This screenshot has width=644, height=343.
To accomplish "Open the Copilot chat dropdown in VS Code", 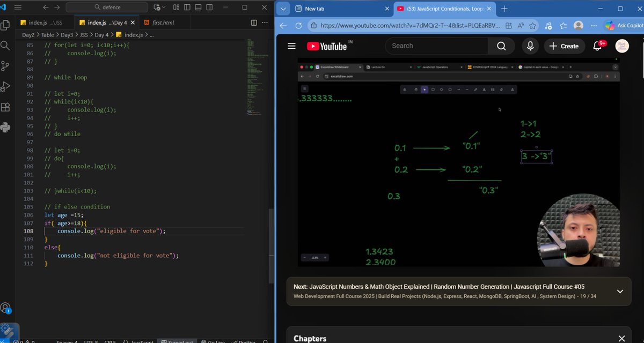I will click(x=163, y=8).
